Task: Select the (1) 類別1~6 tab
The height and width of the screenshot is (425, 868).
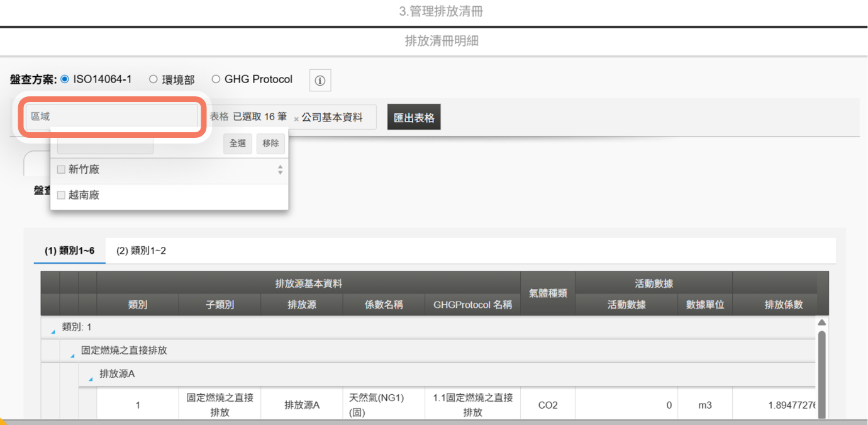Action: tap(69, 251)
